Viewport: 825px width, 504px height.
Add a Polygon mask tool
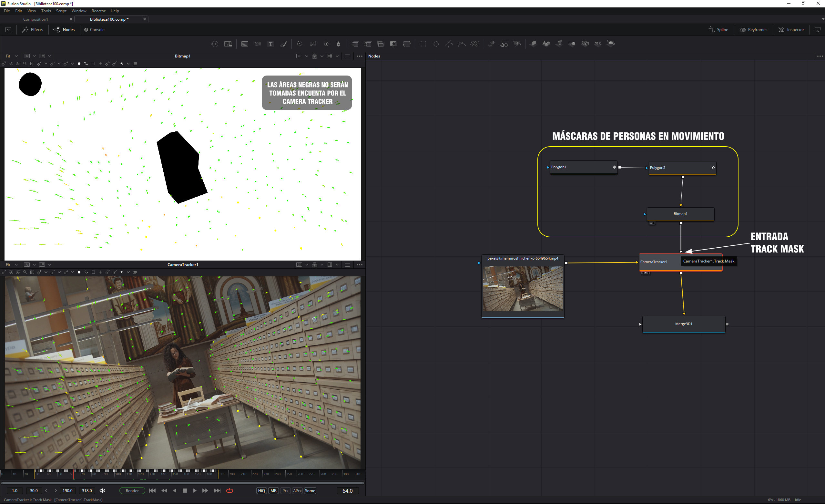pyautogui.click(x=449, y=44)
